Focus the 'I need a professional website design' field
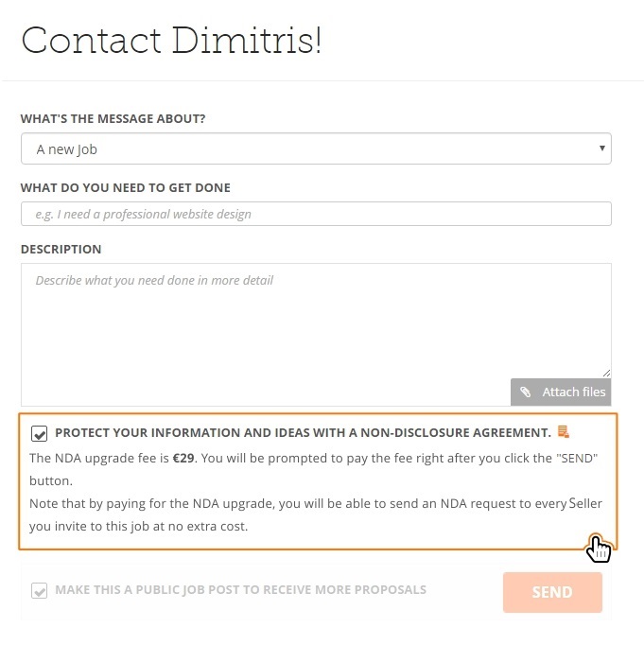The height and width of the screenshot is (645, 644). click(316, 214)
